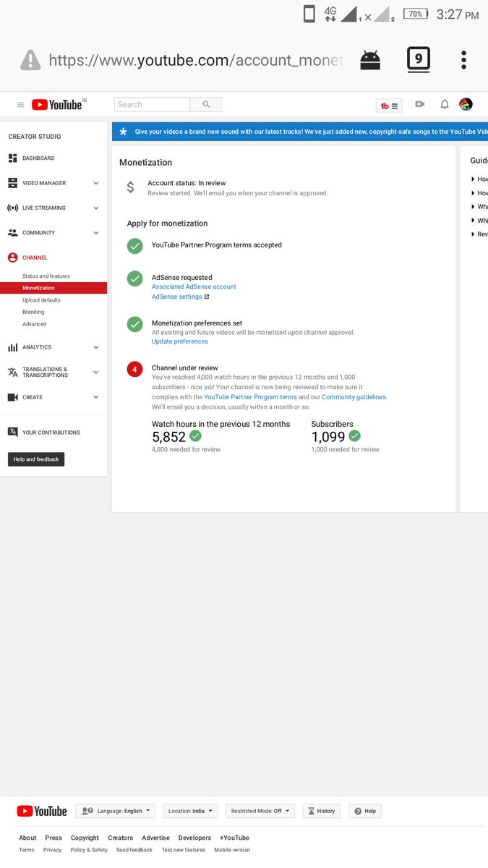Click the Associated AdSense account link
This screenshot has width=488, height=868.
(x=194, y=287)
